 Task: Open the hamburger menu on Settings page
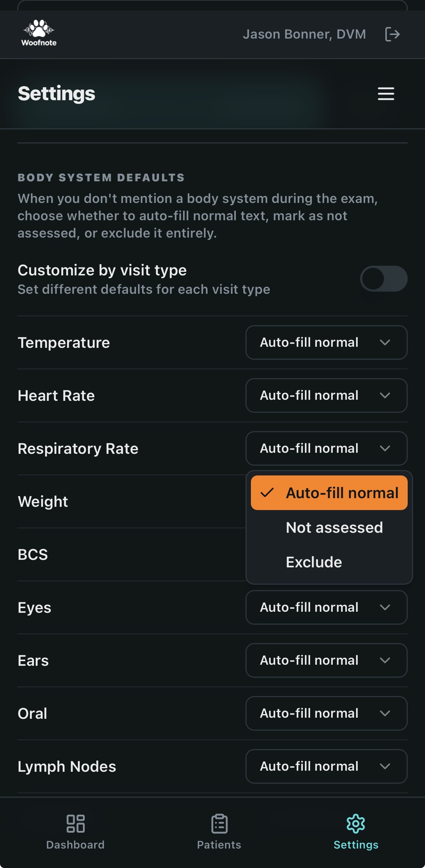pyautogui.click(x=385, y=94)
